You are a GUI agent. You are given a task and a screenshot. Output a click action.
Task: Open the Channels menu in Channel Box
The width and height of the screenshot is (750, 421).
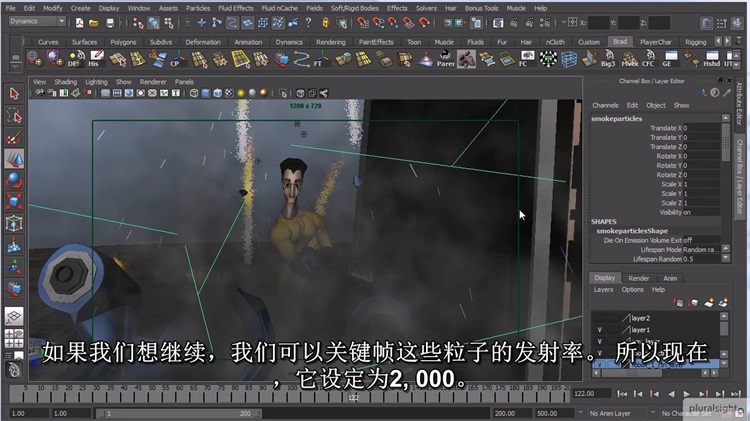click(605, 105)
